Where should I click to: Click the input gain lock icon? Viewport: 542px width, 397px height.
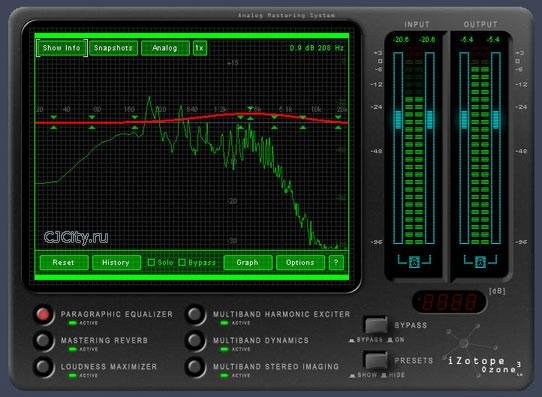coord(414,262)
